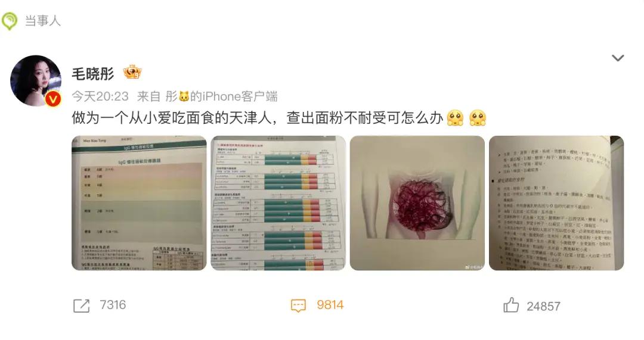Image resolution: width=644 pixels, height=340 pixels.
Task: Click the first pleading face emoji
Action: [456, 118]
